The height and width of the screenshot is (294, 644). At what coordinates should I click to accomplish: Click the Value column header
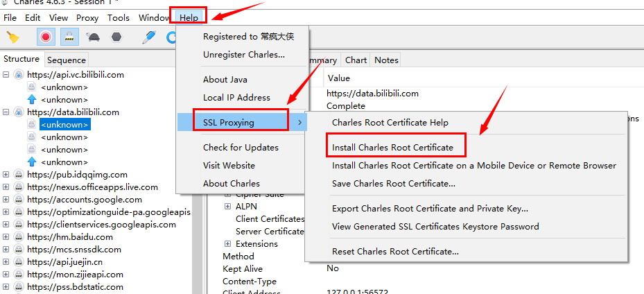[339, 78]
